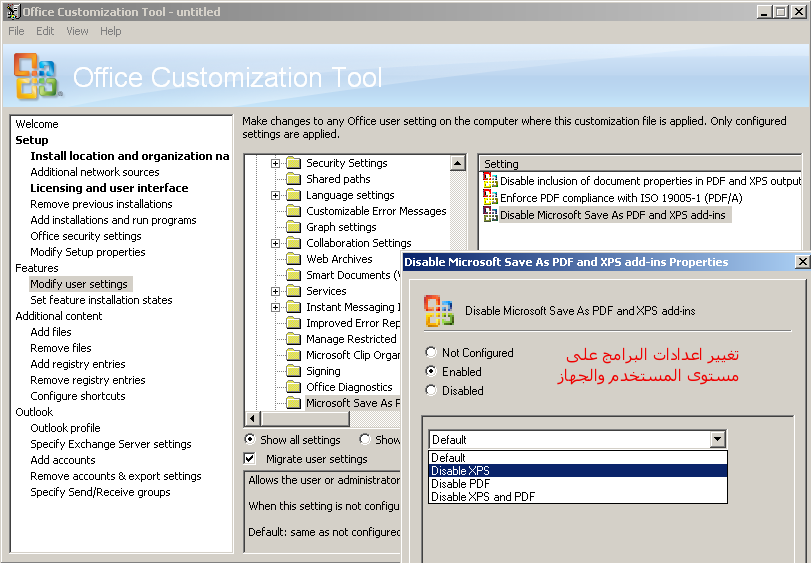The width and height of the screenshot is (811, 563).
Task: Open Office security settings page
Action: pos(86,236)
